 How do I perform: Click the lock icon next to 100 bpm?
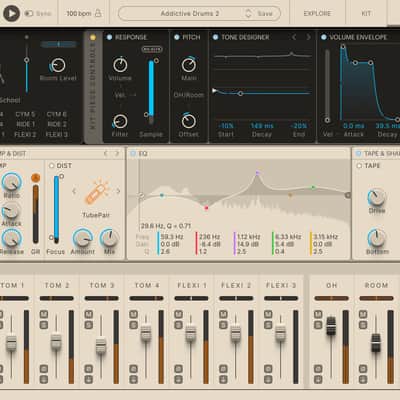[x=98, y=13]
